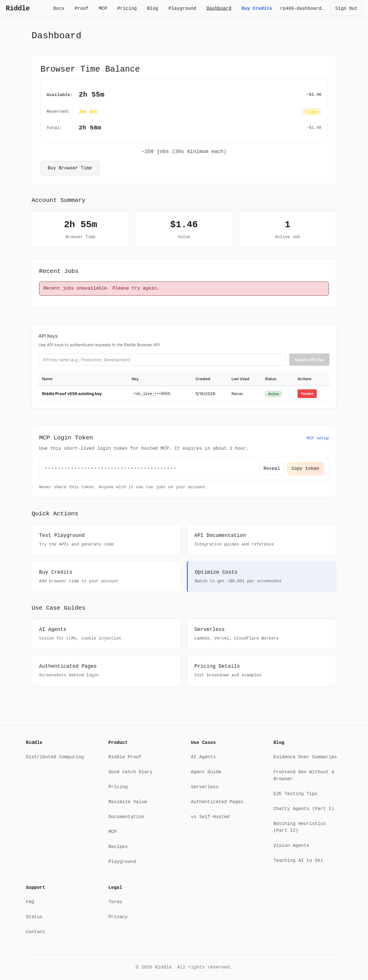Open Agent Guide footer link
Screen dimensions: 368x980
[206, 772]
